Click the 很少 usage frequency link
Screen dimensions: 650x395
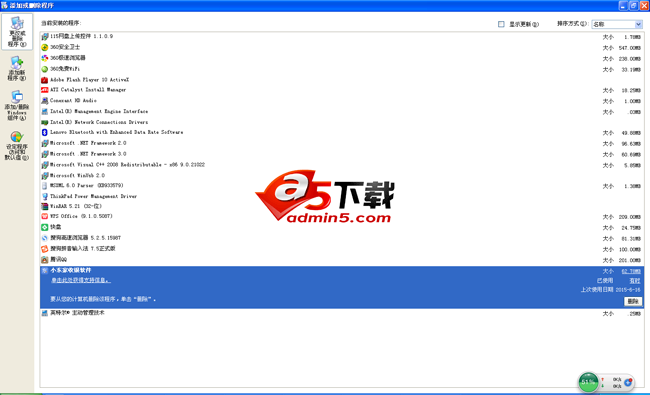[x=635, y=281]
